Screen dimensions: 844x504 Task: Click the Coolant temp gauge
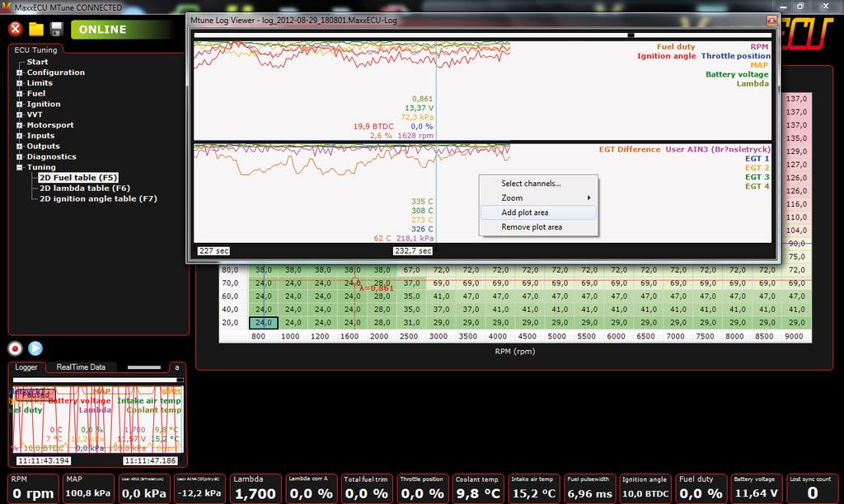[477, 488]
